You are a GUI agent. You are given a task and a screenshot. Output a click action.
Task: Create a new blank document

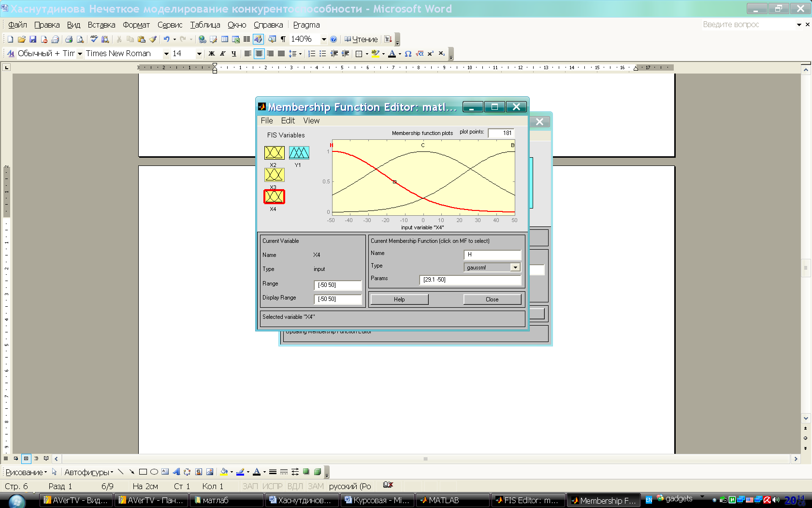click(x=10, y=39)
